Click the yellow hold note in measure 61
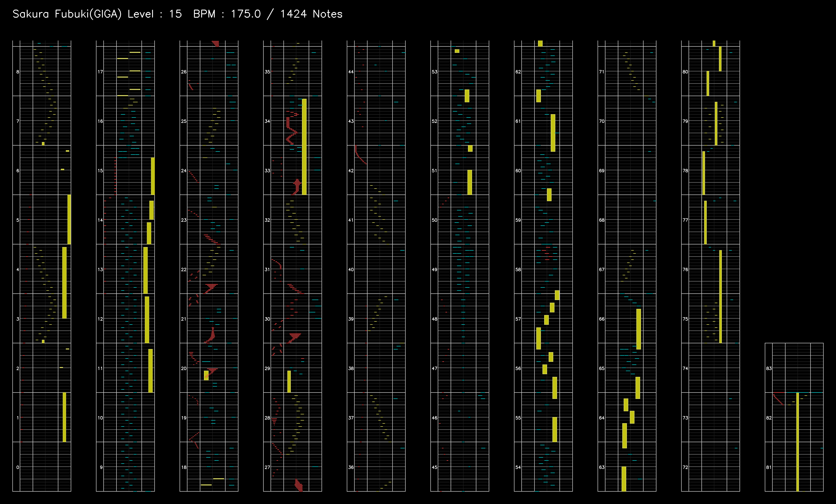This screenshot has height=504, width=836. pyautogui.click(x=553, y=133)
